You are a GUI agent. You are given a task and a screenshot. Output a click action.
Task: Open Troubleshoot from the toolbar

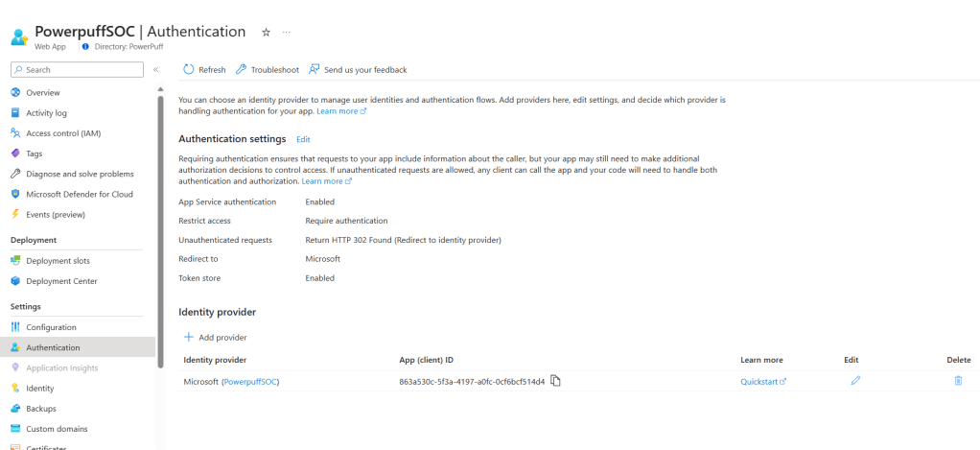[x=268, y=69]
